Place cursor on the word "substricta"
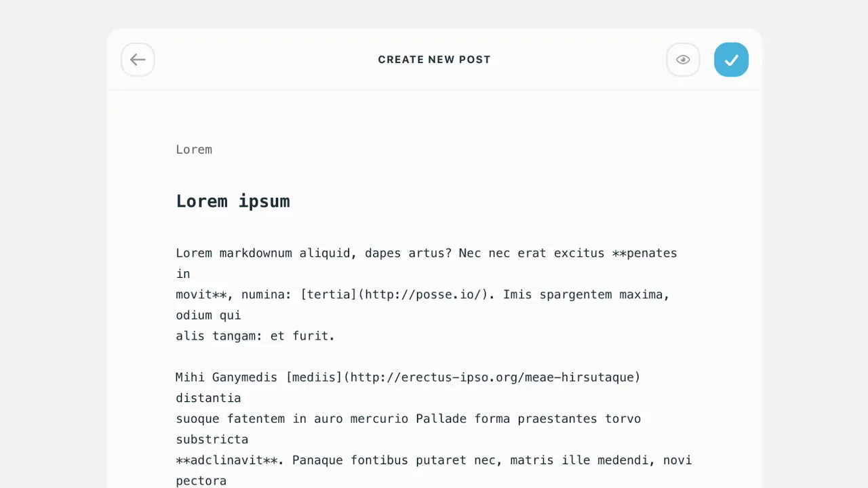 (x=212, y=440)
